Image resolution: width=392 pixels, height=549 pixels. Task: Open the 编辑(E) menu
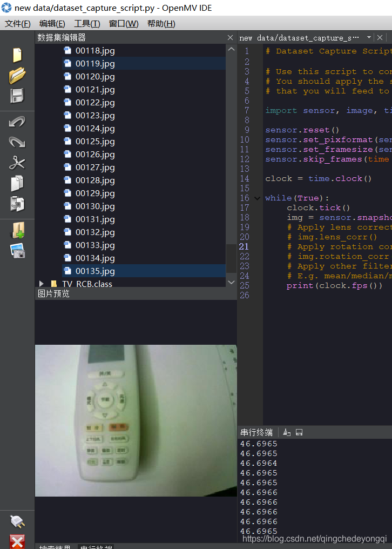[x=52, y=24]
